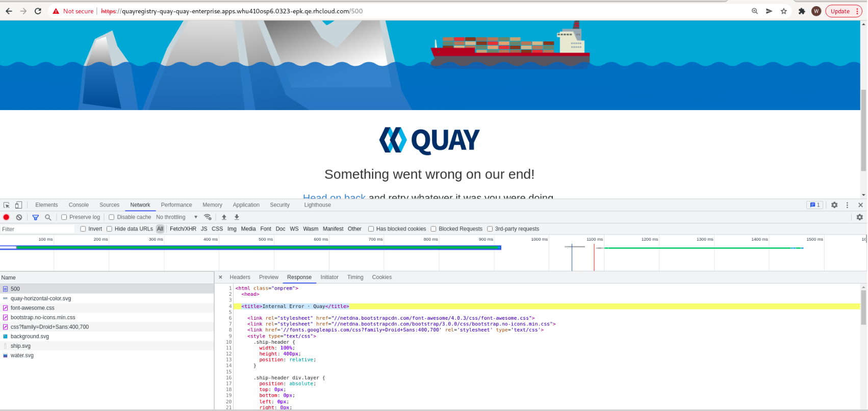The width and height of the screenshot is (868, 411).
Task: Select background.svg request row
Action: point(107,337)
